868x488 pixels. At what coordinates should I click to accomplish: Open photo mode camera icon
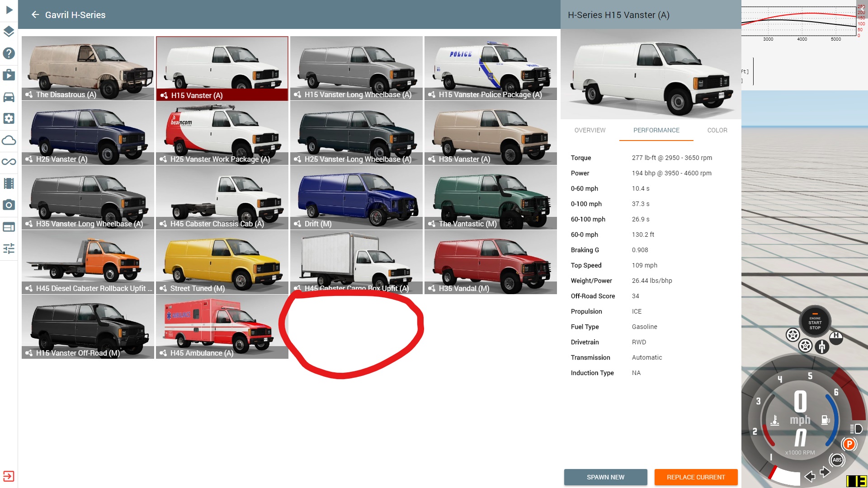[9, 205]
